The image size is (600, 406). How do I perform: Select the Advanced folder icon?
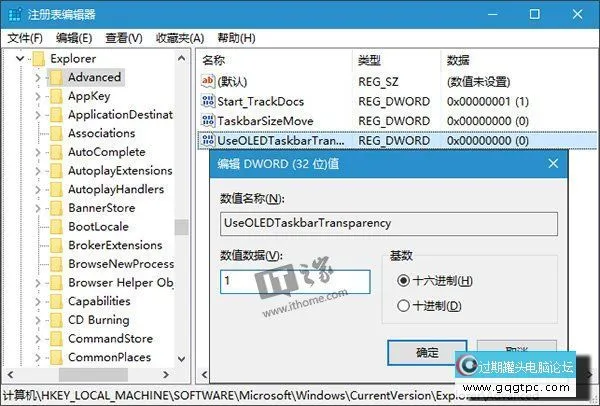(57, 77)
